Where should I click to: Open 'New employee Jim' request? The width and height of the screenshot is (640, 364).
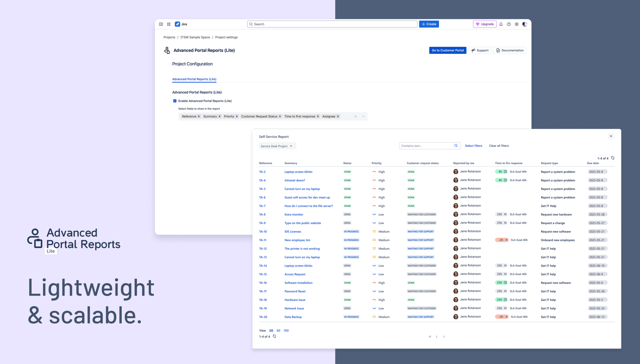click(x=297, y=240)
